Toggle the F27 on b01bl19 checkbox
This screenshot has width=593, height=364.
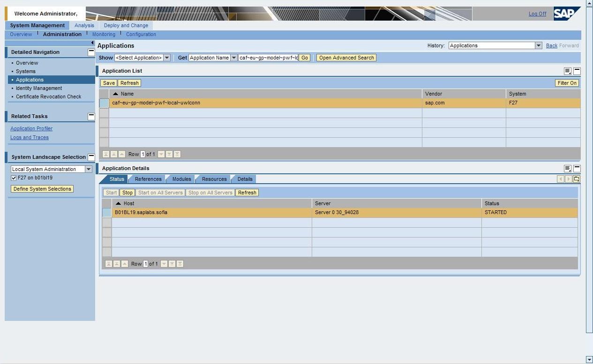pyautogui.click(x=14, y=178)
